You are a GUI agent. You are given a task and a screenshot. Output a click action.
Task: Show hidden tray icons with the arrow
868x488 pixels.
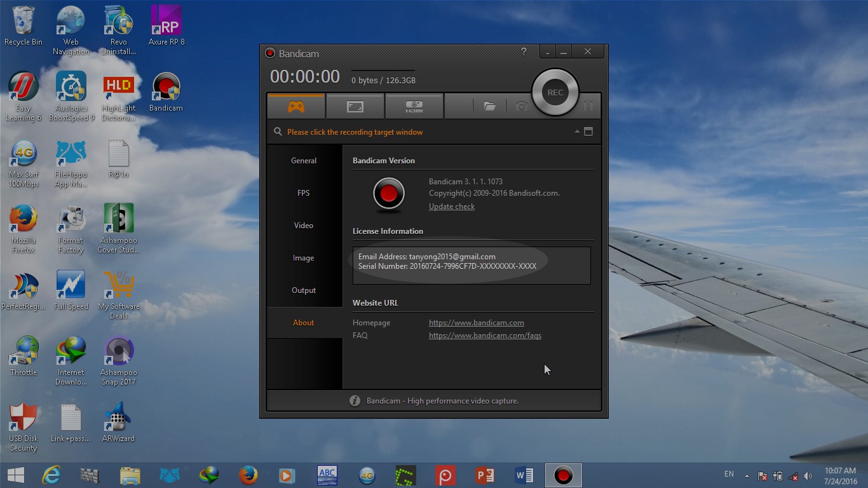click(x=747, y=476)
